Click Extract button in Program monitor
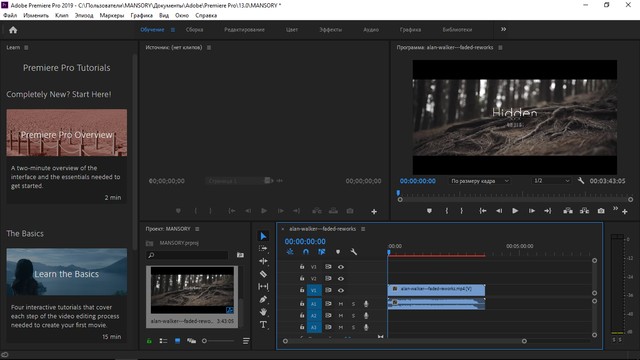The width and height of the screenshot is (640, 360). [584, 211]
